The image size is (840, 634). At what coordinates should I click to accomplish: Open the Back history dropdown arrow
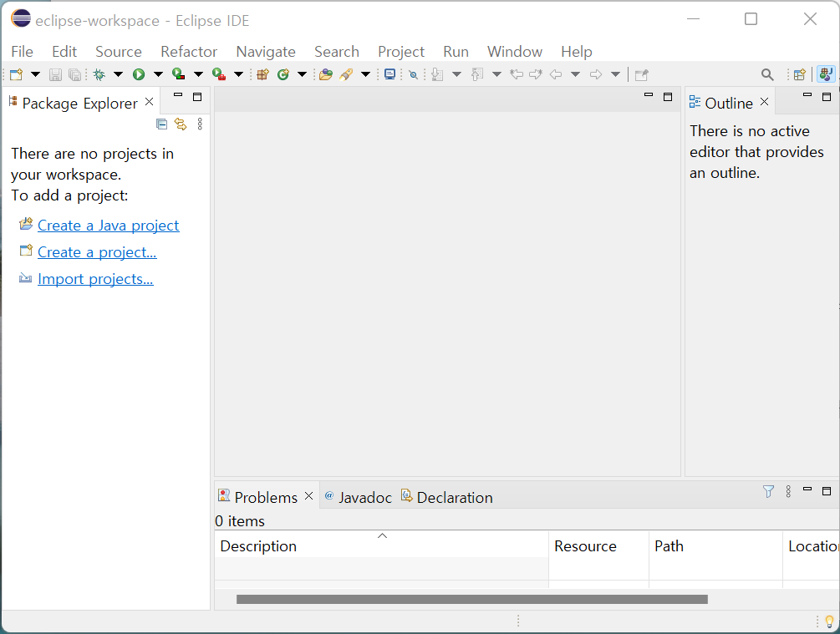[575, 74]
